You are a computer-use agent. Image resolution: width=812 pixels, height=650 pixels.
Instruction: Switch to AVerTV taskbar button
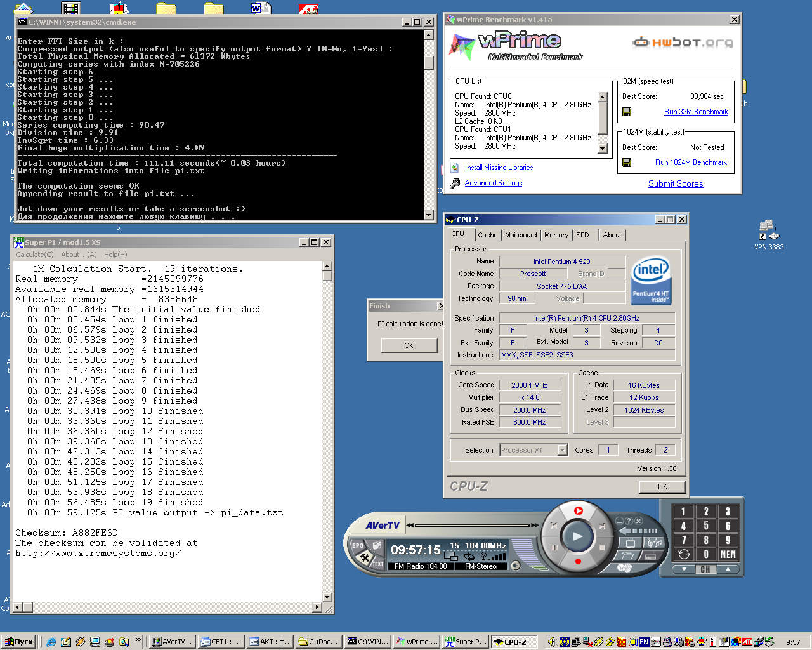coord(173,642)
